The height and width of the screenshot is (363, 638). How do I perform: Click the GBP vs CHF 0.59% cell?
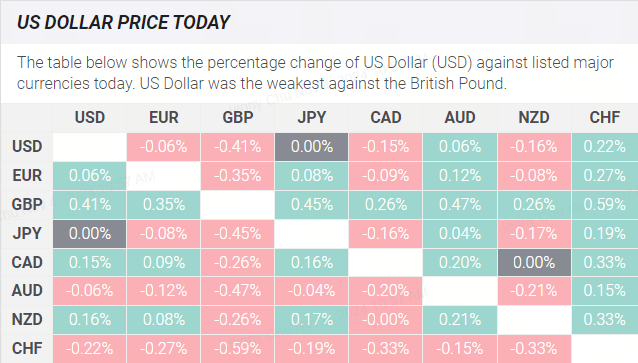[605, 205]
